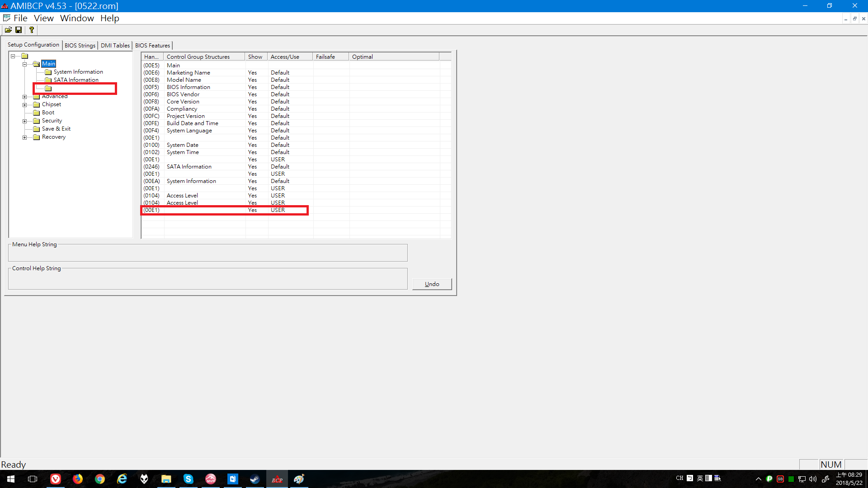Open Skype from the taskbar
Viewport: 868px width, 488px height.
pos(189,479)
